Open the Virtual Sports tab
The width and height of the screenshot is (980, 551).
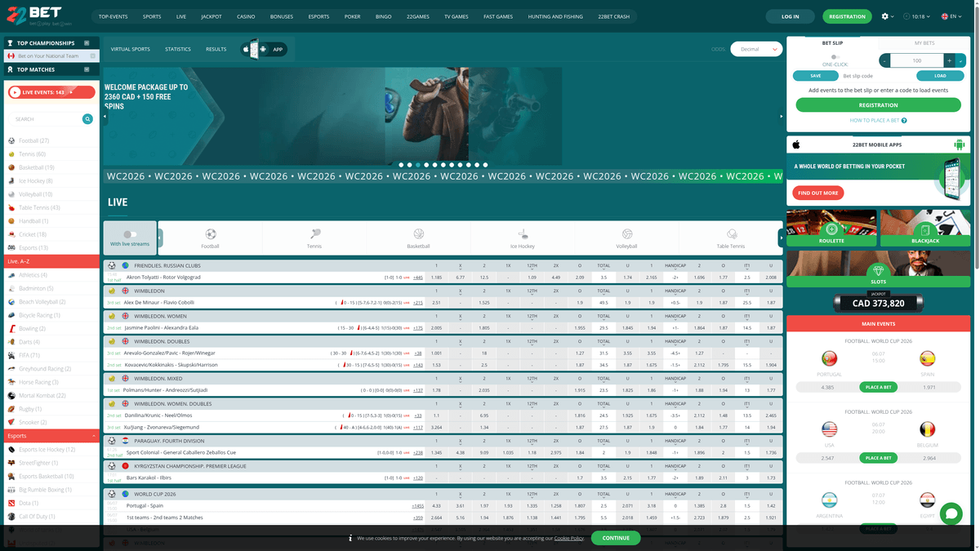tap(131, 49)
